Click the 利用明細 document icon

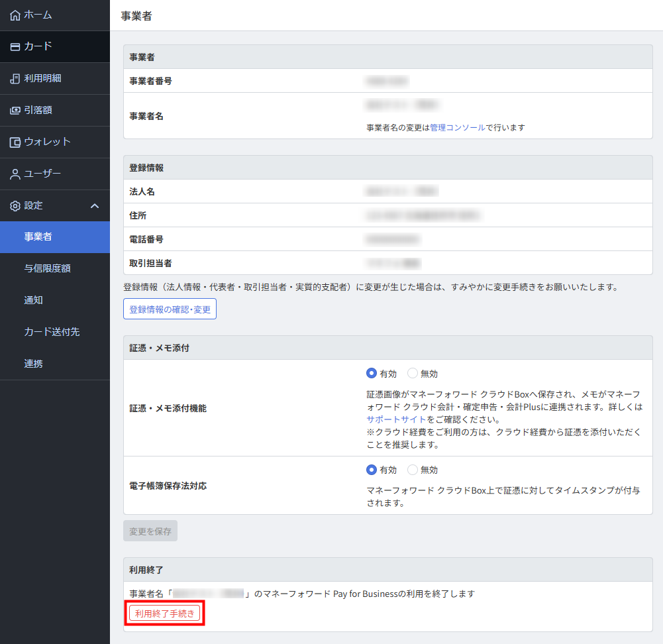click(x=15, y=78)
